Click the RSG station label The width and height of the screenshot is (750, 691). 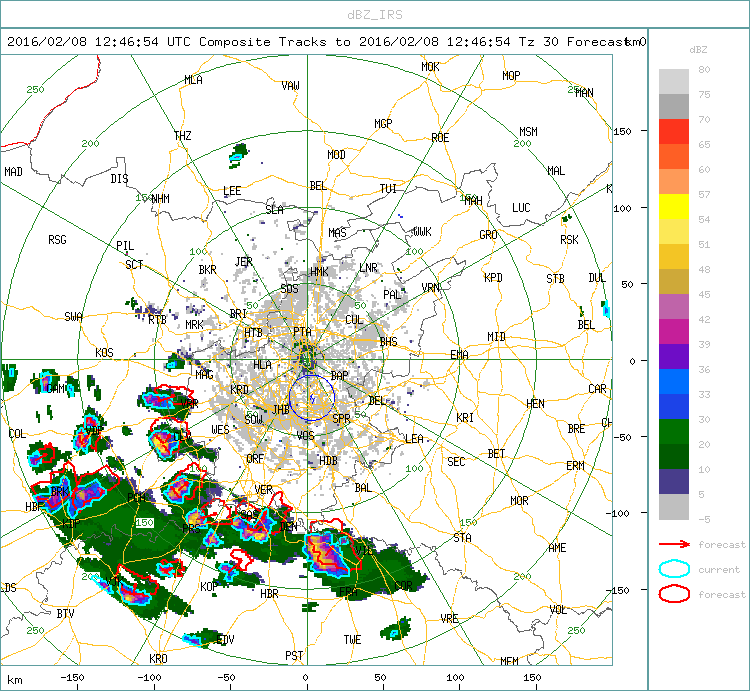point(57,240)
